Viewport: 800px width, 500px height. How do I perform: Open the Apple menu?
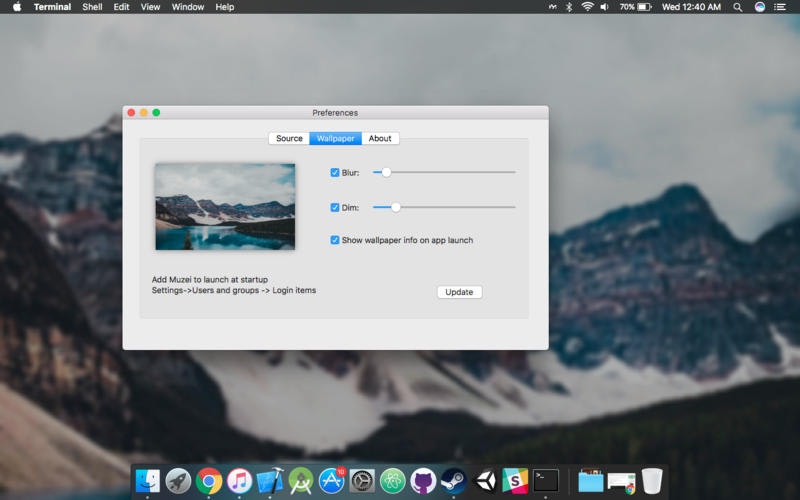(x=17, y=7)
